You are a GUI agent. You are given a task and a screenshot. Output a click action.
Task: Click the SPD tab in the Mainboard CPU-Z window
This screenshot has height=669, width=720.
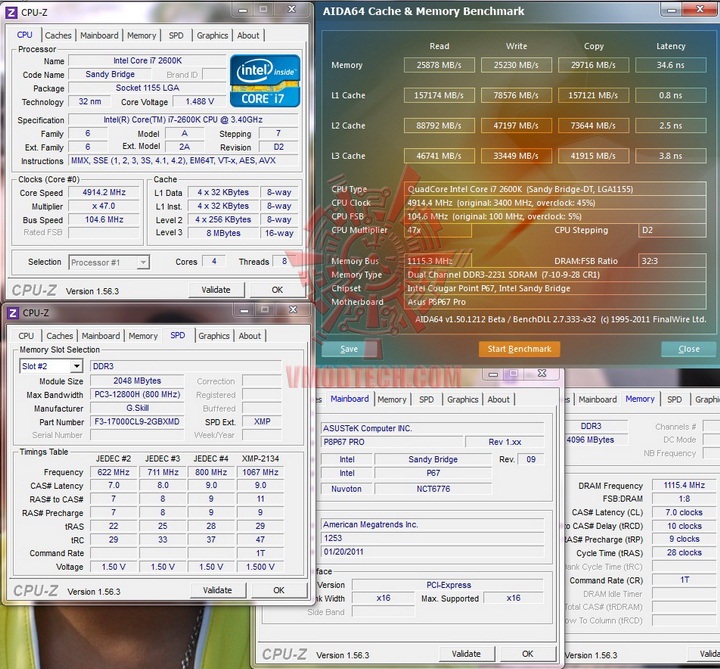(x=426, y=399)
